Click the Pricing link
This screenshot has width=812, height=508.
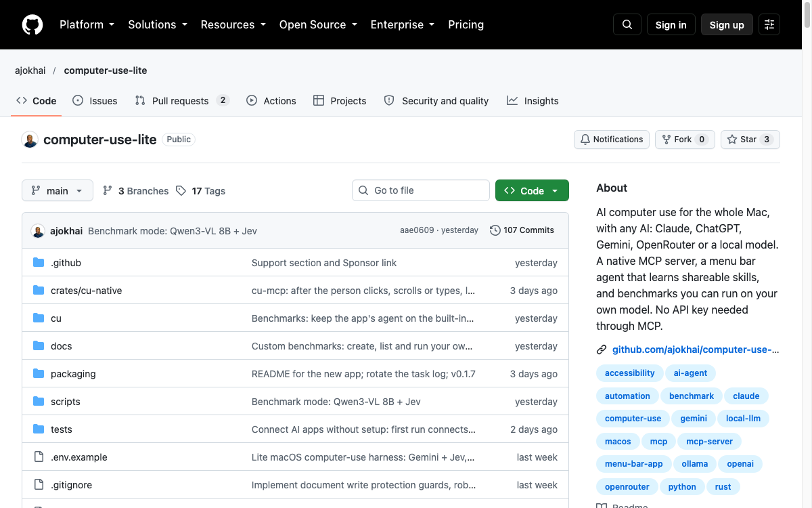(466, 25)
